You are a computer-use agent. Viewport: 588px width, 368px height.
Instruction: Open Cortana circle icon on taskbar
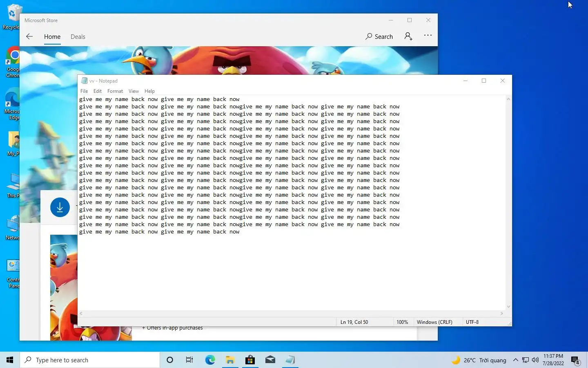point(170,360)
